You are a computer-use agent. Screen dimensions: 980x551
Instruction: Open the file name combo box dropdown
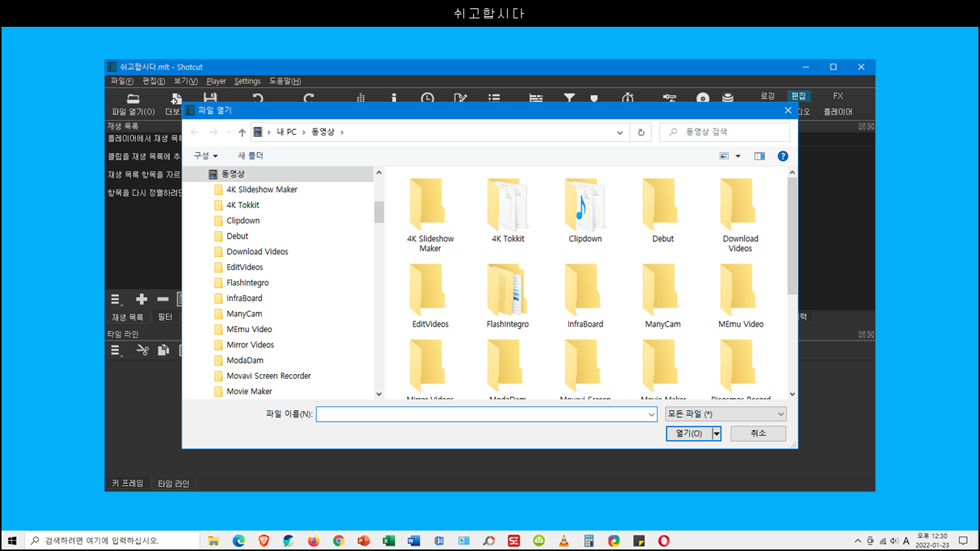pyautogui.click(x=652, y=414)
